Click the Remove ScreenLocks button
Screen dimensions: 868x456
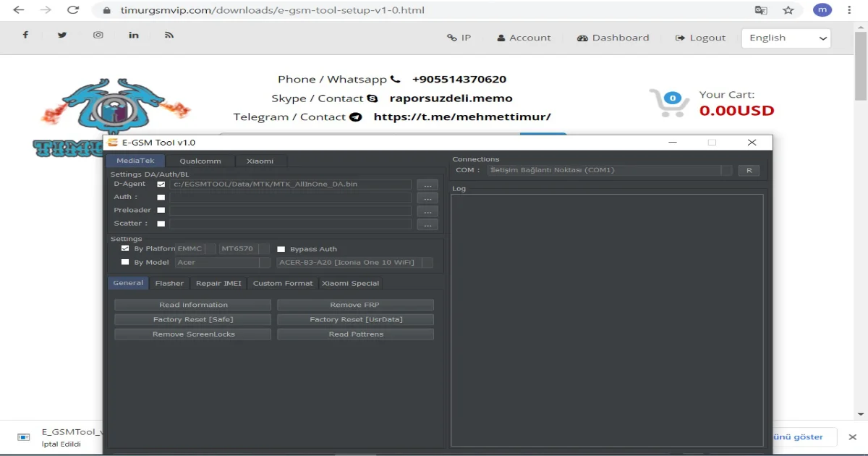193,334
